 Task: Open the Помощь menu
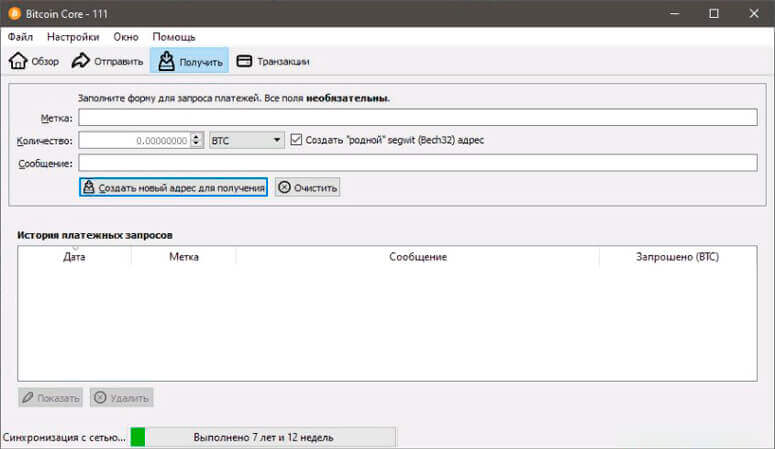click(173, 37)
